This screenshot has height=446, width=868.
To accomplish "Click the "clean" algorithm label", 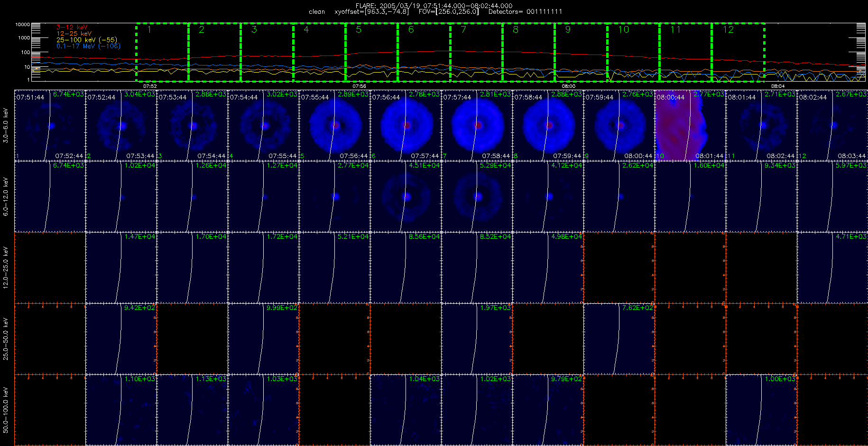I will tap(317, 12).
